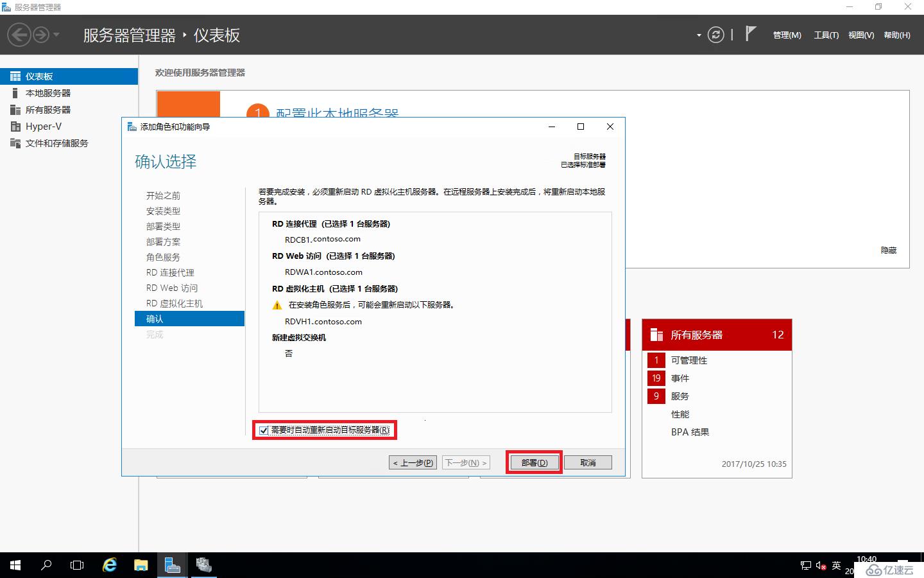The width and height of the screenshot is (924, 578).
Task: Select Hyper-V in the sidebar
Action: [69, 127]
